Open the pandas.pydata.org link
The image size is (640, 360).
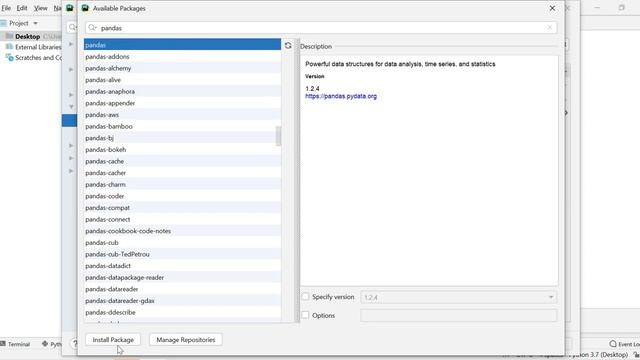click(341, 96)
